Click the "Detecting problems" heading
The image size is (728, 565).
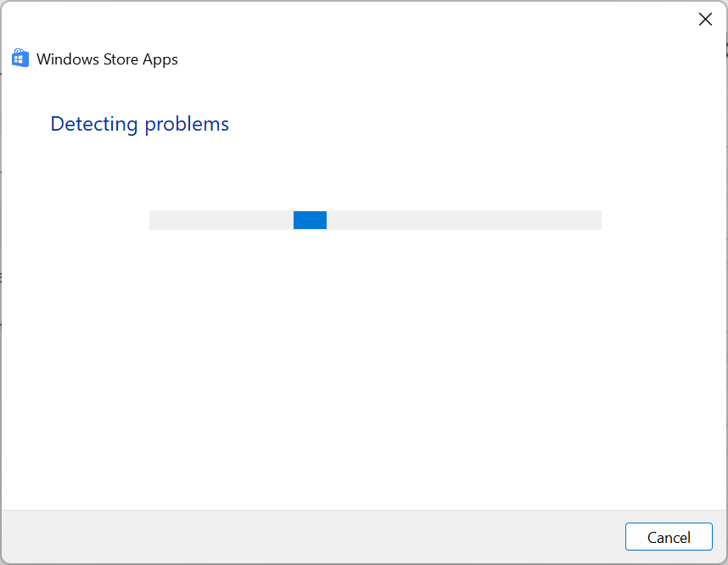140,124
